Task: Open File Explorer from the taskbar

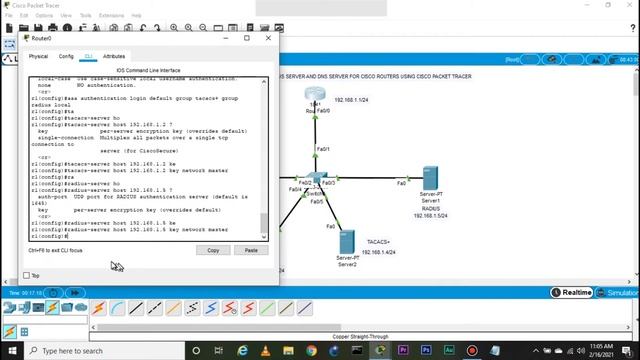Action: (289, 351)
